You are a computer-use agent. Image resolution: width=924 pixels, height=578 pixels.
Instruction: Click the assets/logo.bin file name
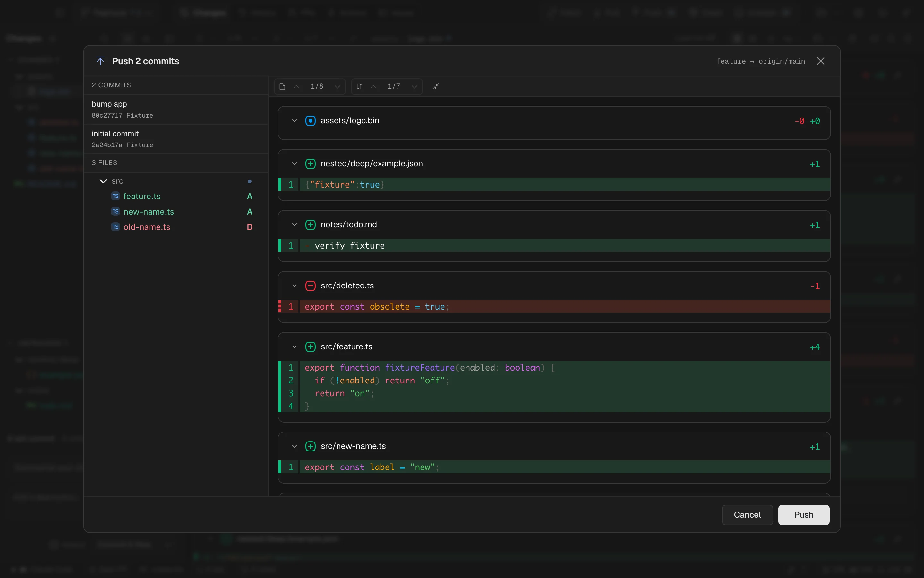350,121
